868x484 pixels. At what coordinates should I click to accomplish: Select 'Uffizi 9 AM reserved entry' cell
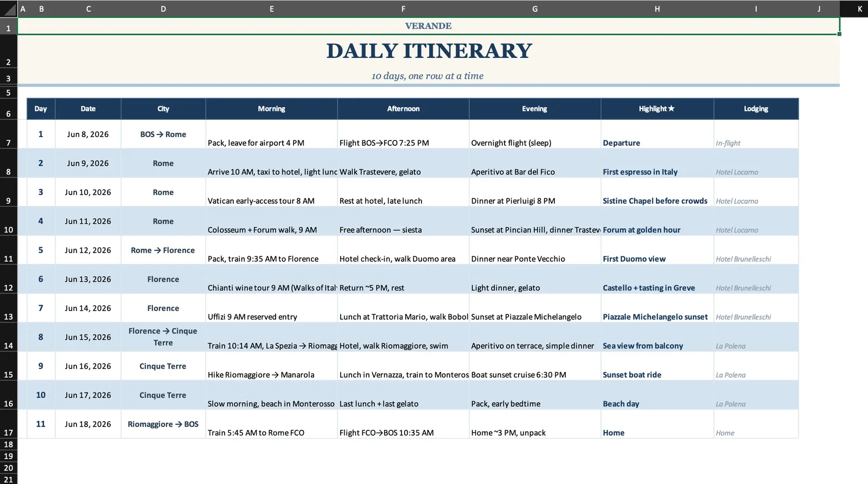click(271, 308)
